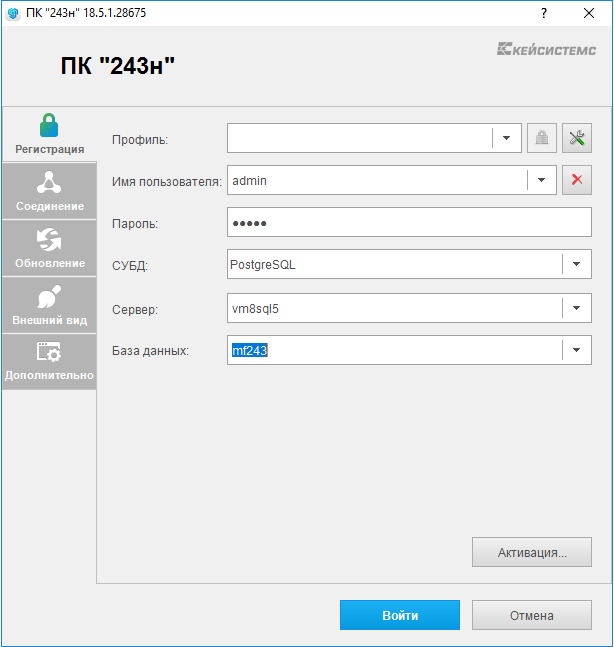This screenshot has width=614, height=647.
Task: Cancel with the Отмена button
Action: (531, 615)
